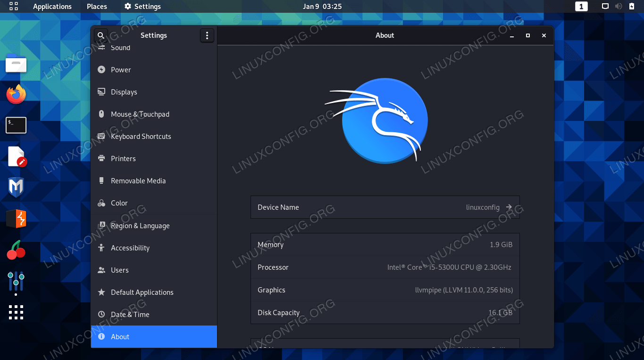Open the Device Name row to rename
Screen dimensions: 644x360
[x=385, y=207]
